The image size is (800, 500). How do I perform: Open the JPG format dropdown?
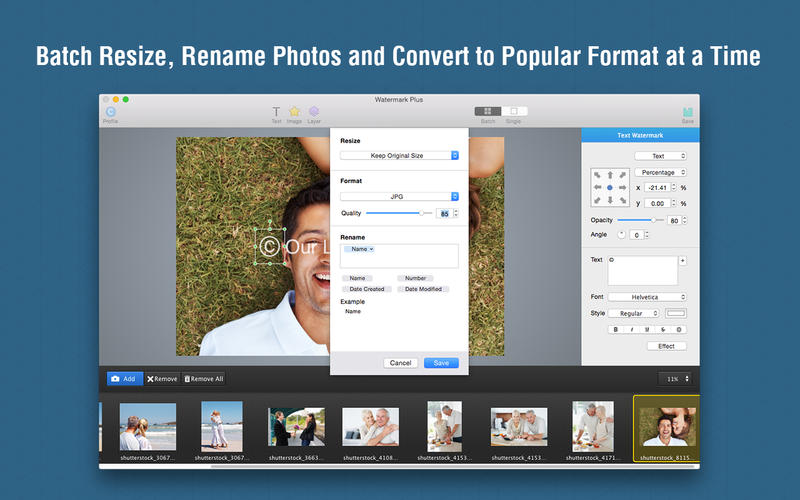[399, 197]
